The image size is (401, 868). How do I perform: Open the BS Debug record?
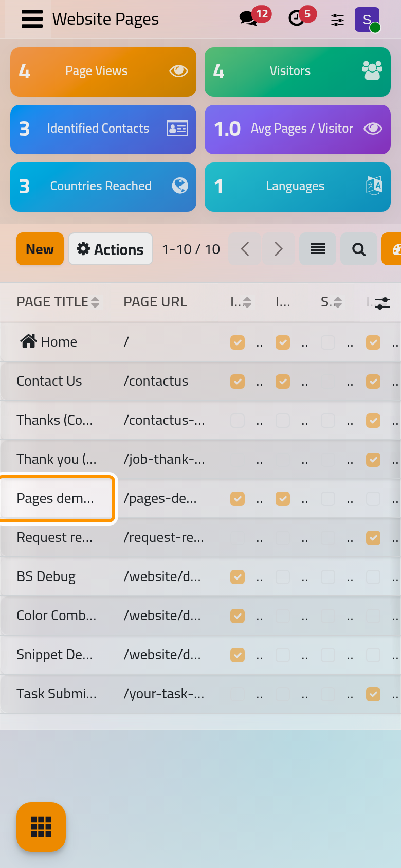46,576
